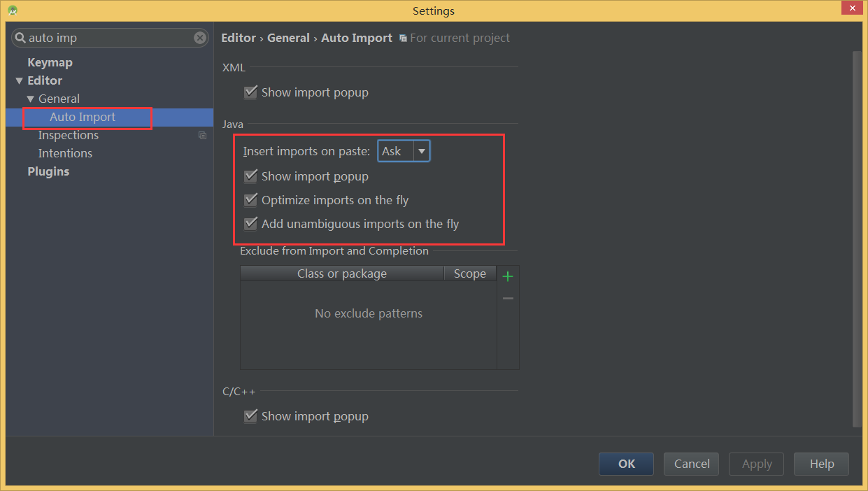Uncheck Add unambiguous imports on the fly
The image size is (868, 491).
tap(250, 224)
